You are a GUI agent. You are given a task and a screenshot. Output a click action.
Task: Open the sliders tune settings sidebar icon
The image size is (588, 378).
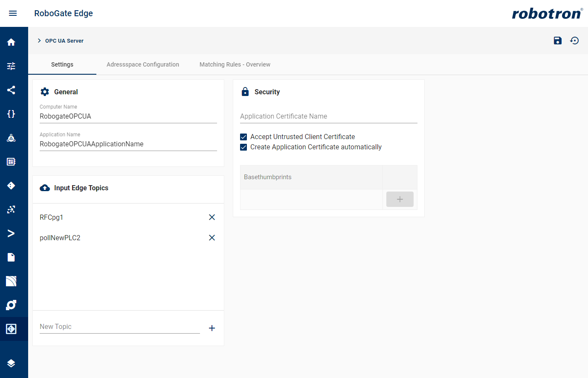pos(11,66)
